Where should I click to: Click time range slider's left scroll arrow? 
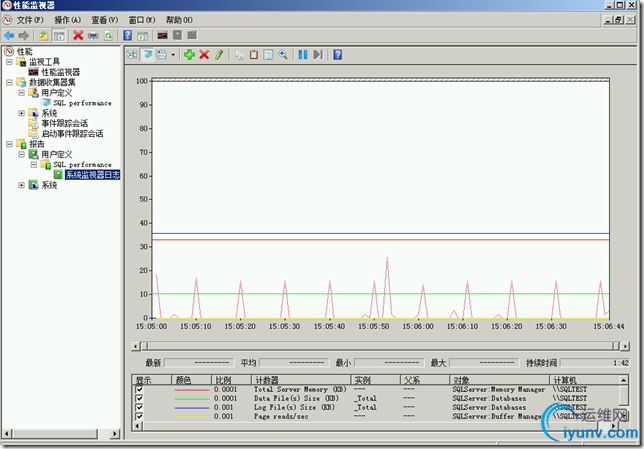click(x=135, y=346)
